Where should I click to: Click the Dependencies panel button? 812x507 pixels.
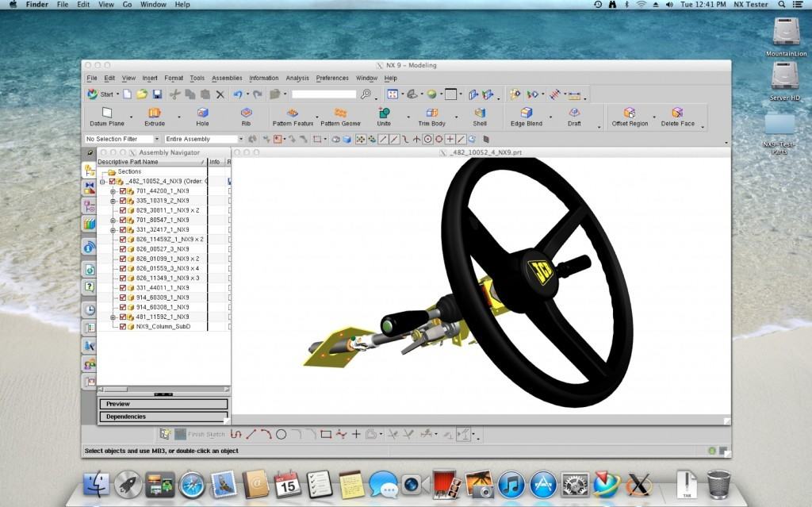click(x=163, y=417)
